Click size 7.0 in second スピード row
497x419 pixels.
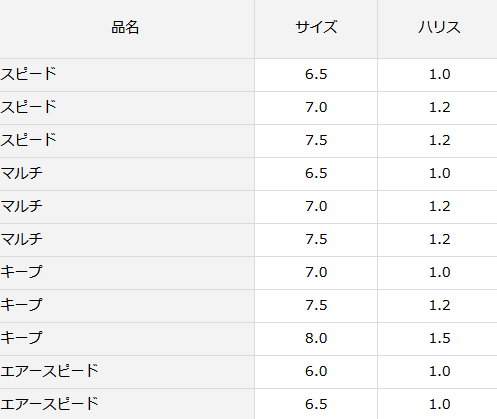[316, 108]
